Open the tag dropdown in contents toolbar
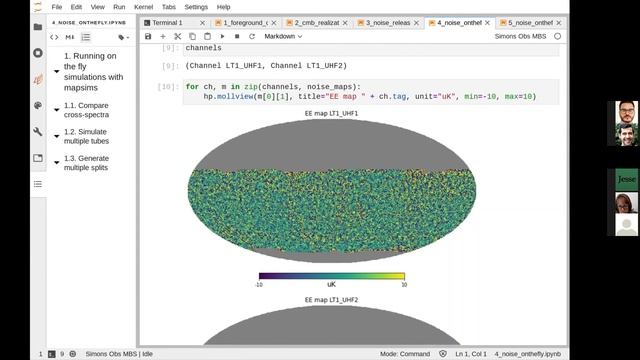The image size is (640, 360). point(123,37)
